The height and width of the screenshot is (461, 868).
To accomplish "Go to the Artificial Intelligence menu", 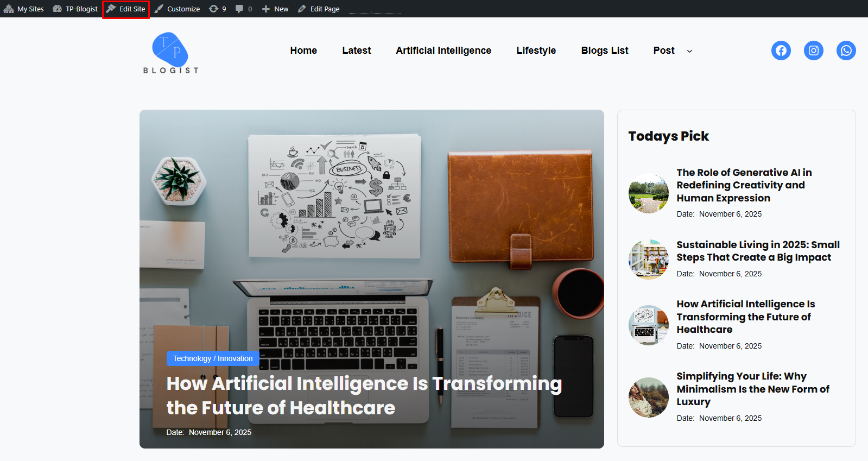I will point(443,50).
